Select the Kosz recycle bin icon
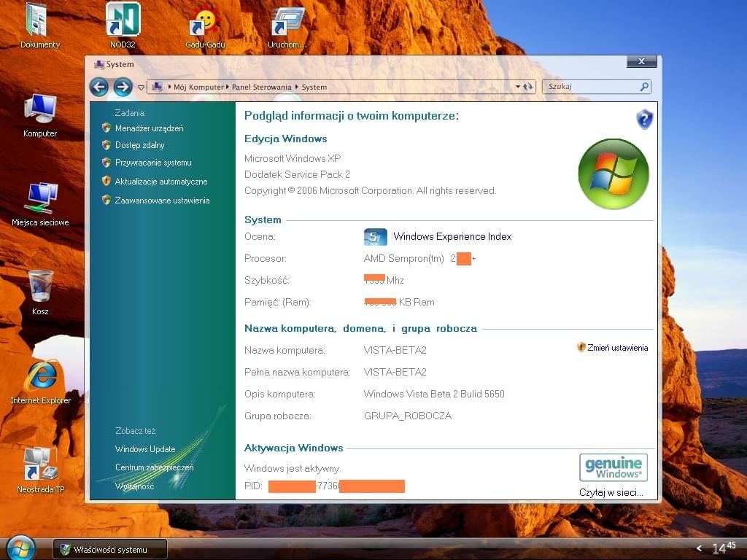Viewport: 747px width, 560px height. [40, 292]
